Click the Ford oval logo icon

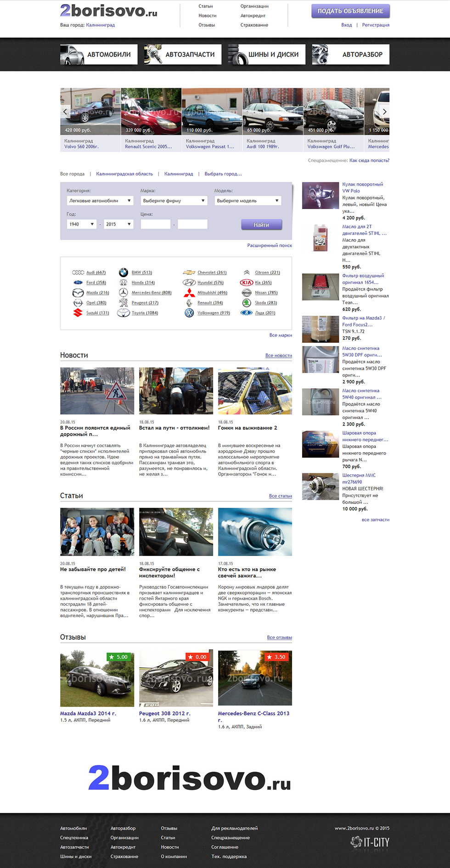(78, 283)
